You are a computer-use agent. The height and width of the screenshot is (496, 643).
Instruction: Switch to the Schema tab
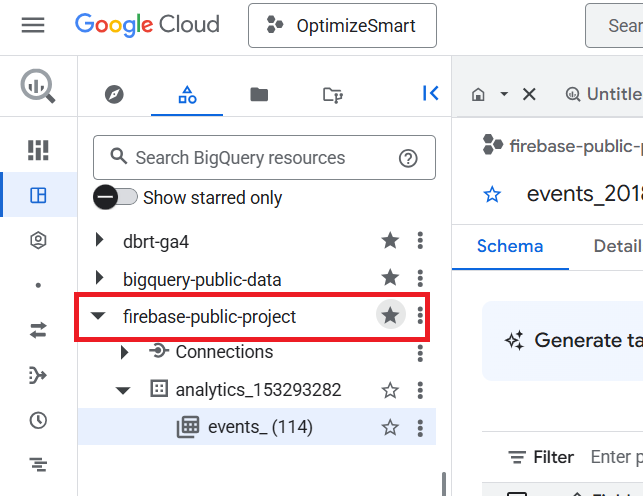(510, 246)
